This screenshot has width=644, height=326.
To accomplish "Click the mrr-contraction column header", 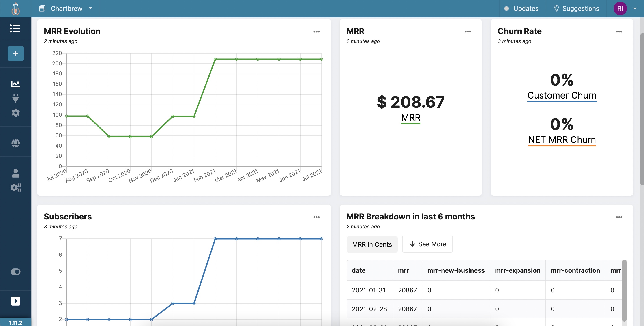I will [x=575, y=270].
